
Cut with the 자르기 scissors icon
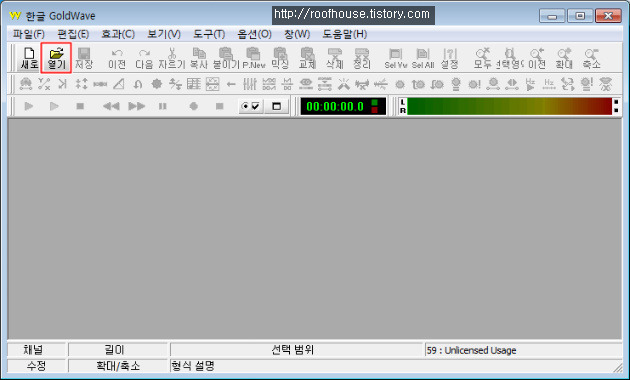[172, 59]
